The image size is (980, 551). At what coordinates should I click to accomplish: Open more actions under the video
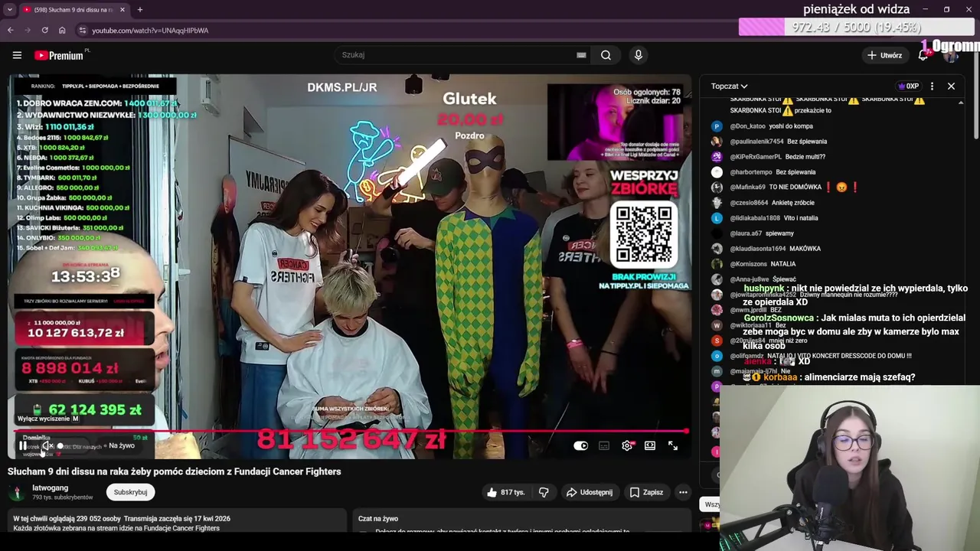(683, 492)
